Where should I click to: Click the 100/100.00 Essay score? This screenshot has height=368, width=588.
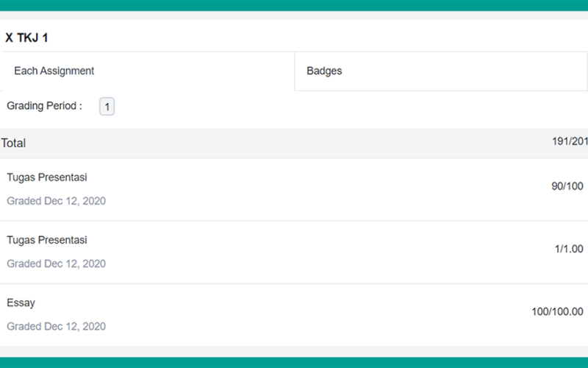pyautogui.click(x=557, y=311)
